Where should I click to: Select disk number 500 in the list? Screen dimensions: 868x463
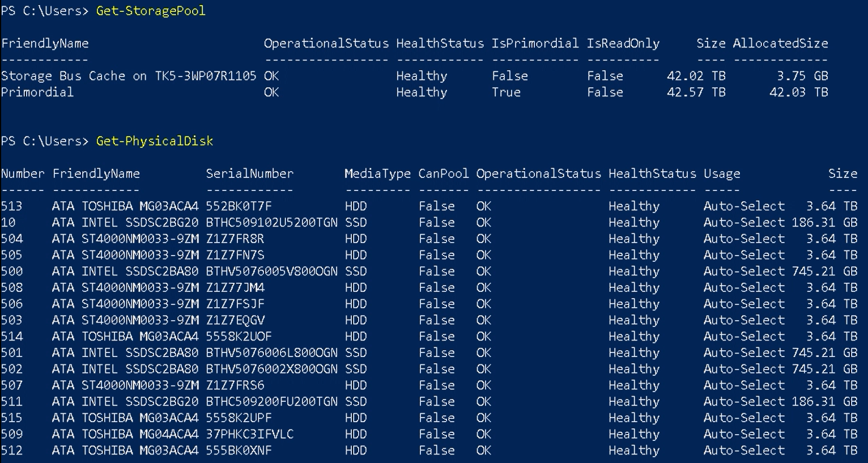[11, 271]
